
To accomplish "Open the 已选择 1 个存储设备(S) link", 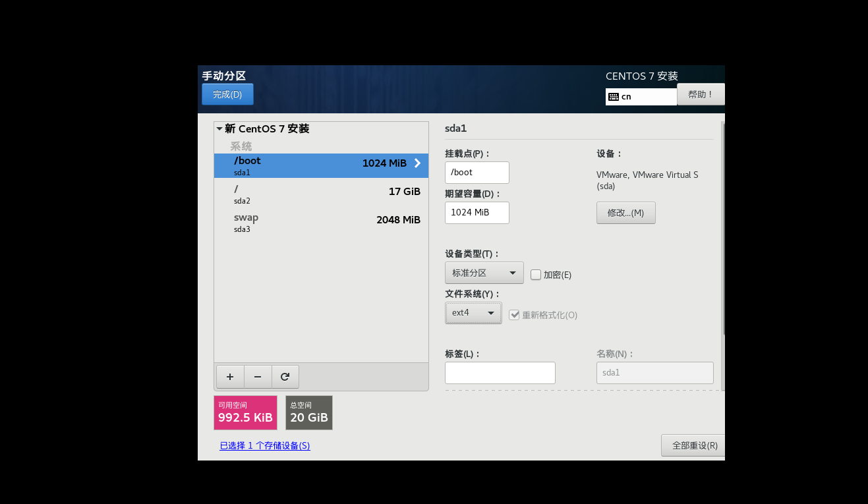I will click(265, 445).
